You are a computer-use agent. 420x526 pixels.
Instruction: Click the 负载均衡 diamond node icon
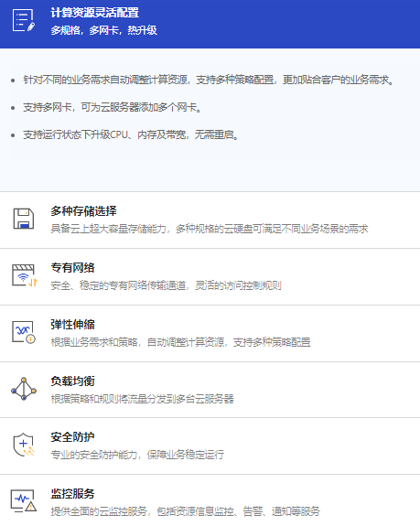[x=24, y=389]
